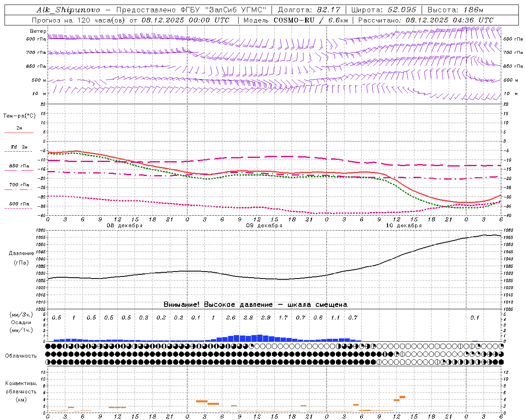Click the precipitation value 1.7

(283, 318)
